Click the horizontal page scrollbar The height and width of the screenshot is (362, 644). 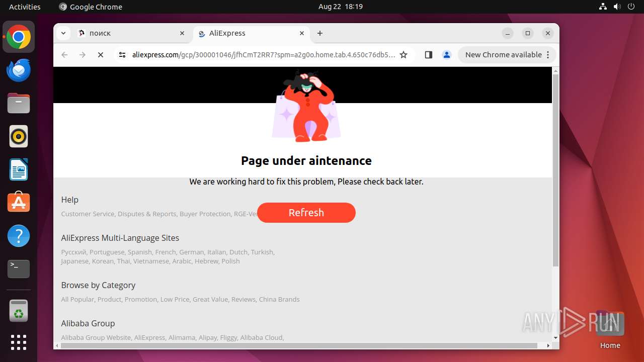point(299,345)
